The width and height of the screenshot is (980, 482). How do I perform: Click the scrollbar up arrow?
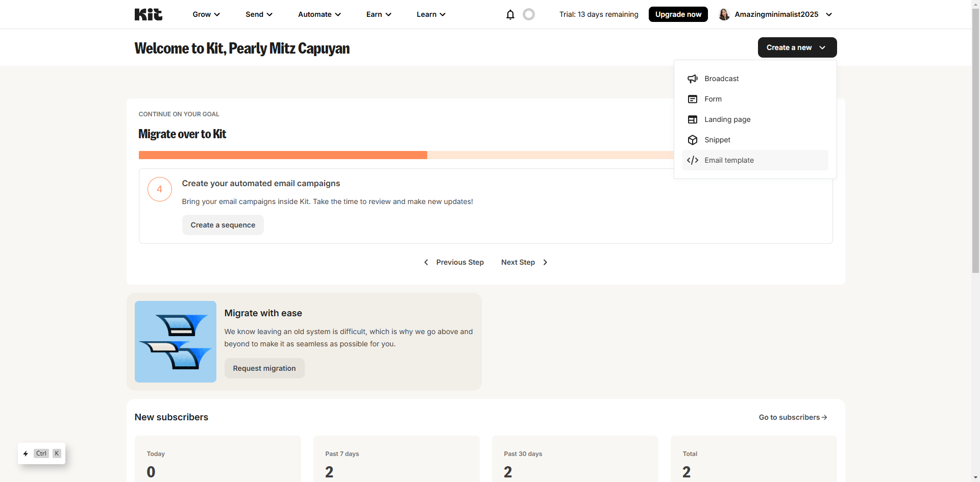975,4
